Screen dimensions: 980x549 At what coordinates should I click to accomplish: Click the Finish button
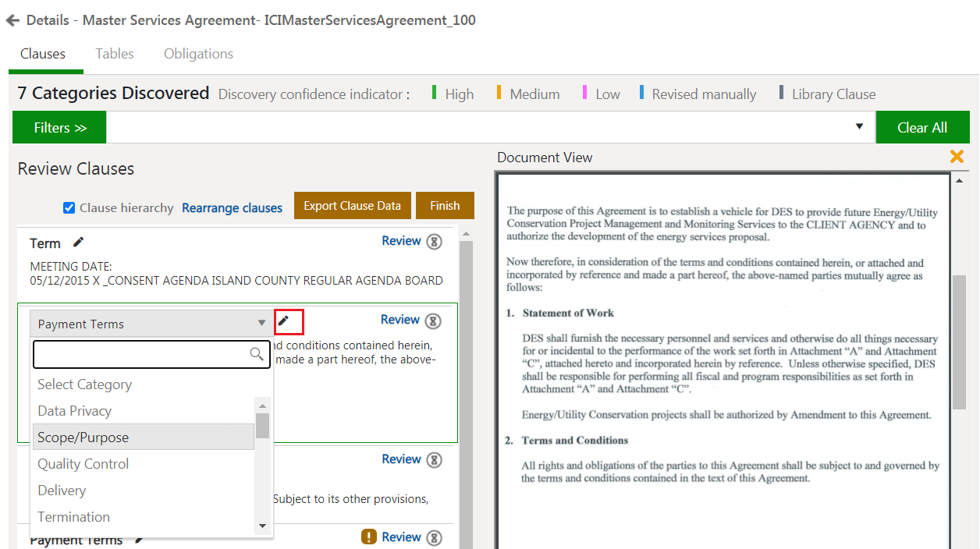pyautogui.click(x=445, y=206)
